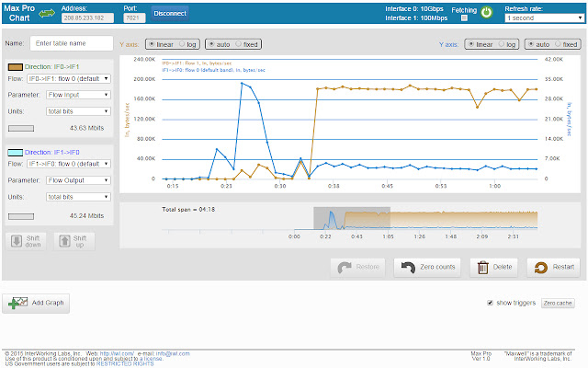This screenshot has width=588, height=368.
Task: Click the Zero counts undo icon
Action: (x=408, y=268)
